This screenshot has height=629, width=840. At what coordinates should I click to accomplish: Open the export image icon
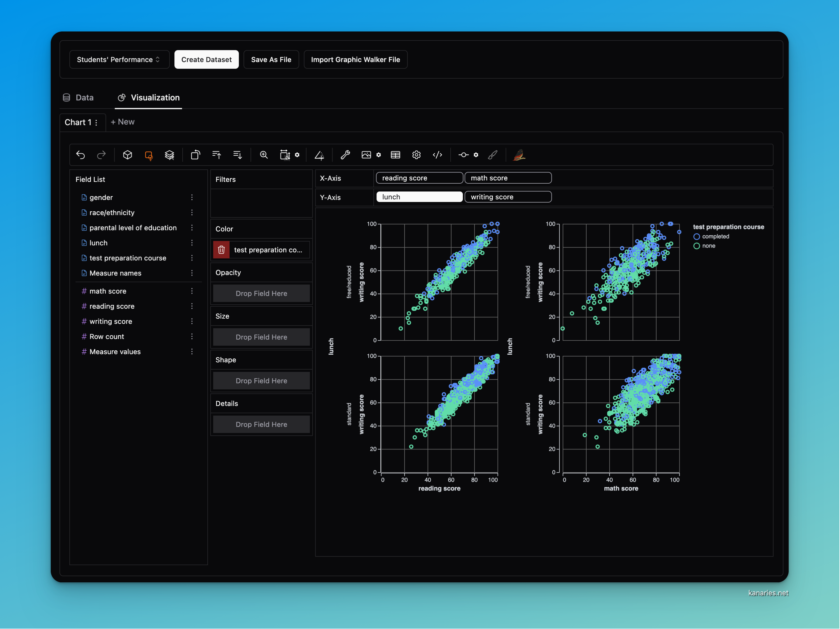(366, 155)
